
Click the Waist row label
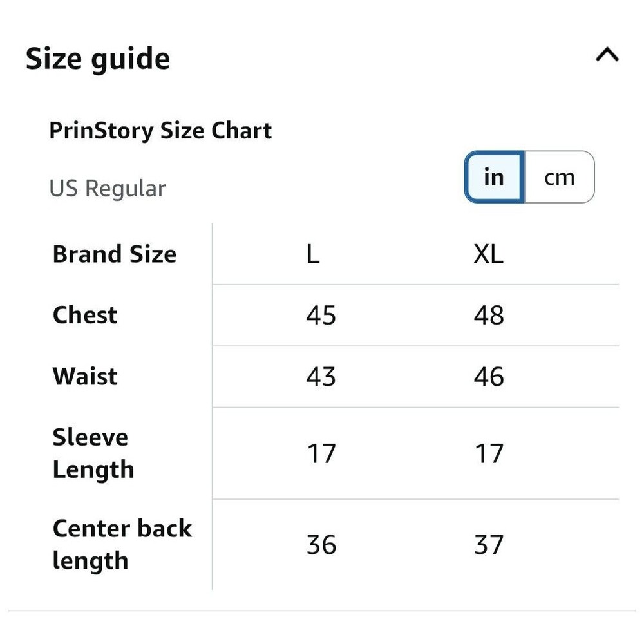(85, 376)
